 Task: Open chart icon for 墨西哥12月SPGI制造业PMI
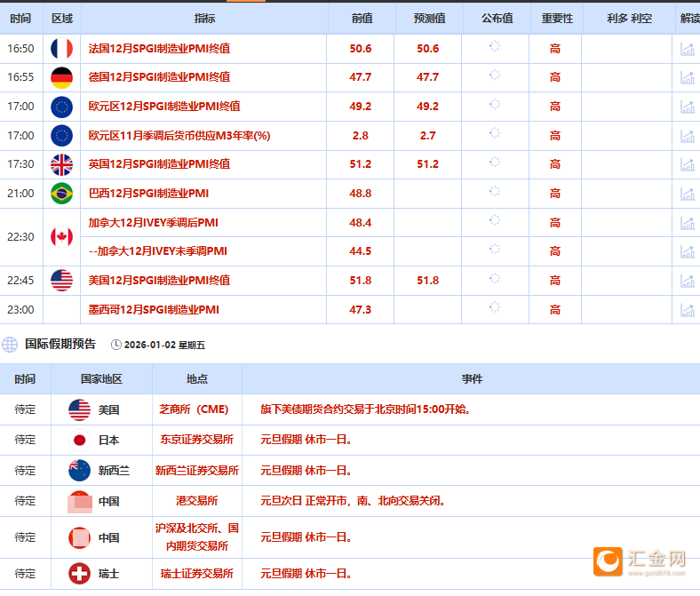click(687, 309)
